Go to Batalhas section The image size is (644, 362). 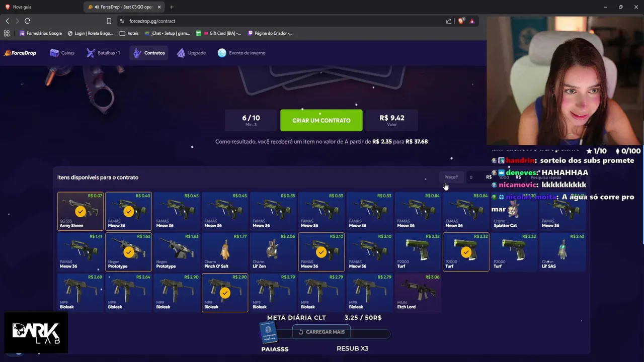103,53
